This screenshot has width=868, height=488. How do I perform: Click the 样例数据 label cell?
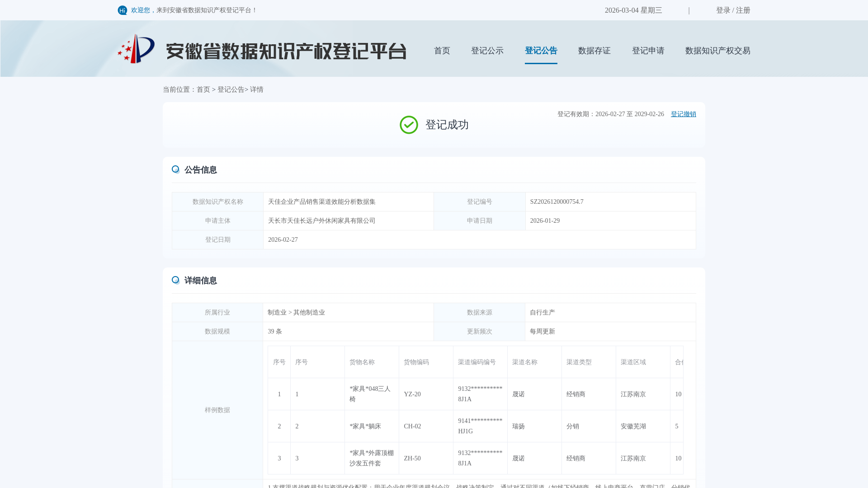[217, 410]
